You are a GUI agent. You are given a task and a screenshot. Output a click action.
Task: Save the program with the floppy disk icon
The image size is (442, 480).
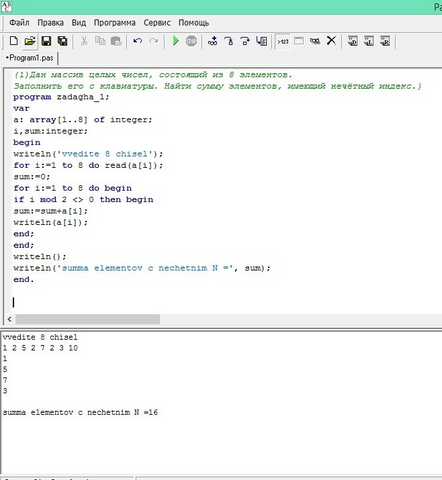click(x=46, y=41)
